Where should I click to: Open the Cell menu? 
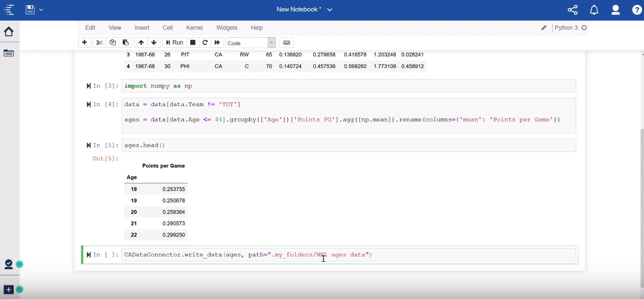168,28
